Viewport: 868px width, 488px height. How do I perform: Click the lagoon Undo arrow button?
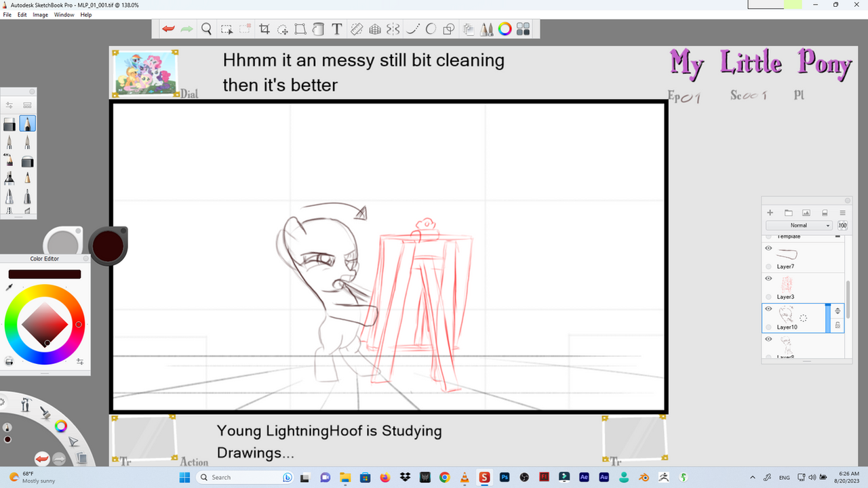[x=42, y=459]
